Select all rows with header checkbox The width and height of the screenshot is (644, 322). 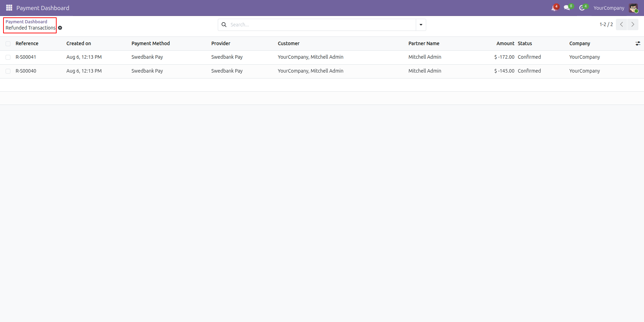[8, 44]
